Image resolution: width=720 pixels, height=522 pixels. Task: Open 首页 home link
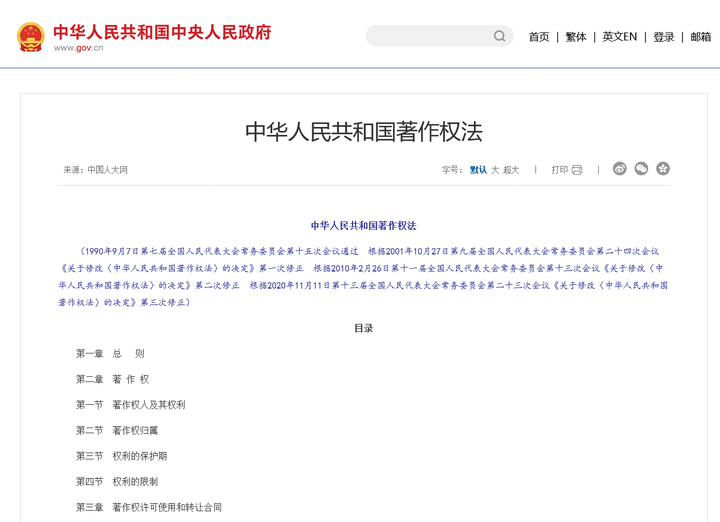539,37
